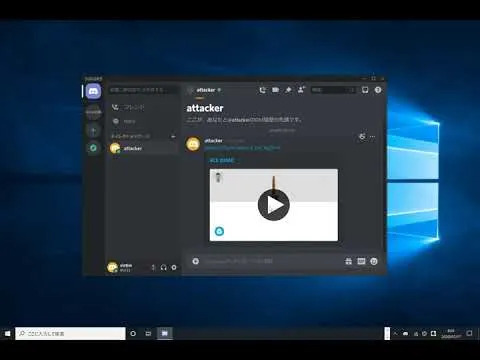Start a video call with attacker
Viewport: 480px width, 360px height.
tap(275, 90)
